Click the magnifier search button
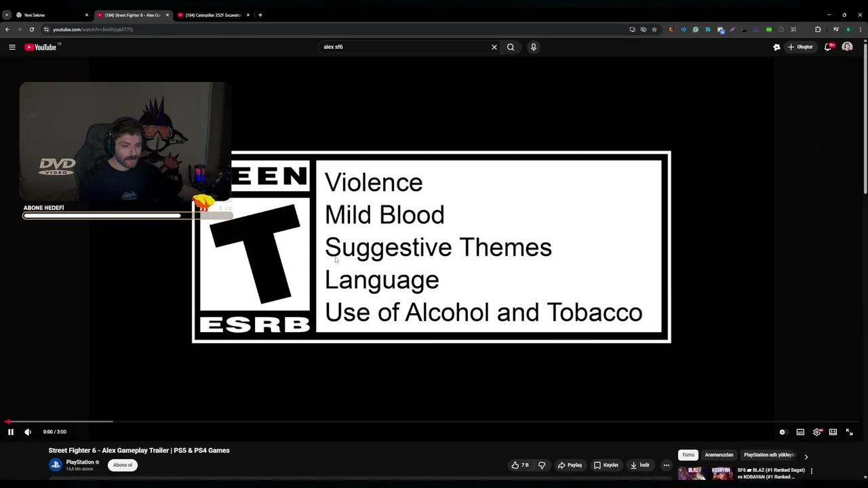Viewport: 868px width, 488px height. [511, 47]
